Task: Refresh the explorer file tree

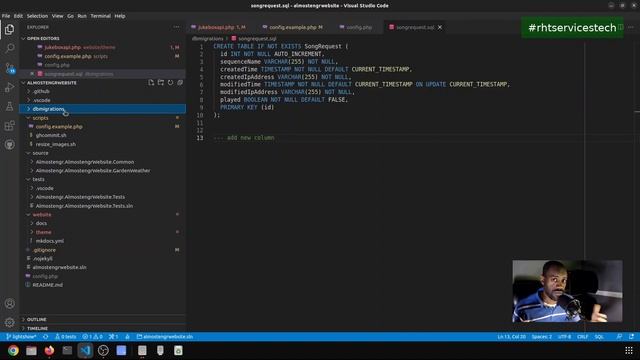Action: coord(170,82)
